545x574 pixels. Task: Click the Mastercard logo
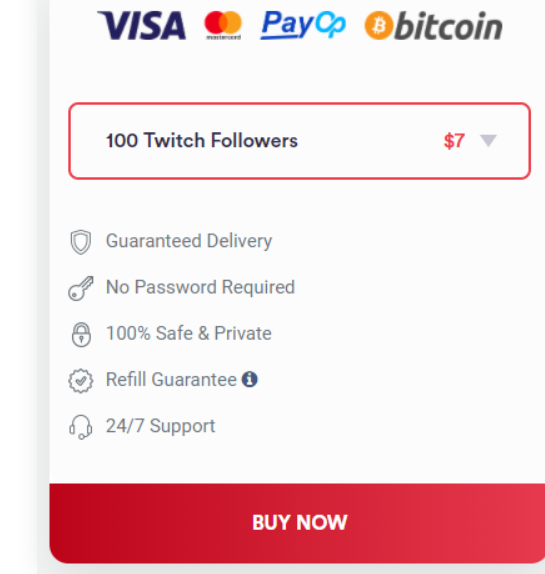pyautogui.click(x=223, y=25)
